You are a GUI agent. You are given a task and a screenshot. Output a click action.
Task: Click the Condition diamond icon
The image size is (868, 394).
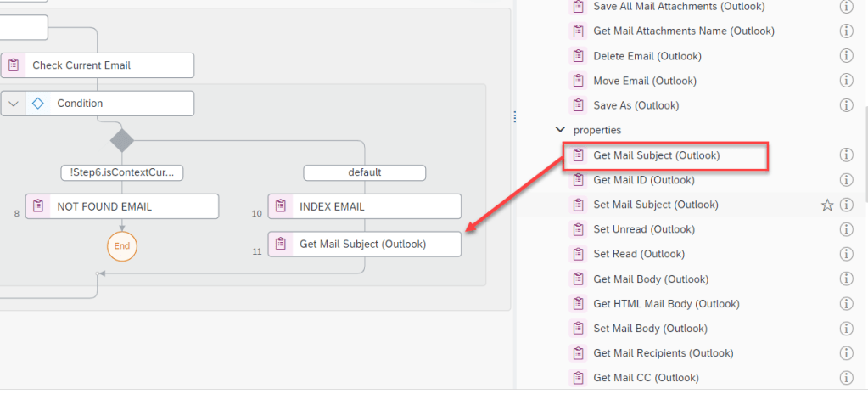tap(37, 104)
